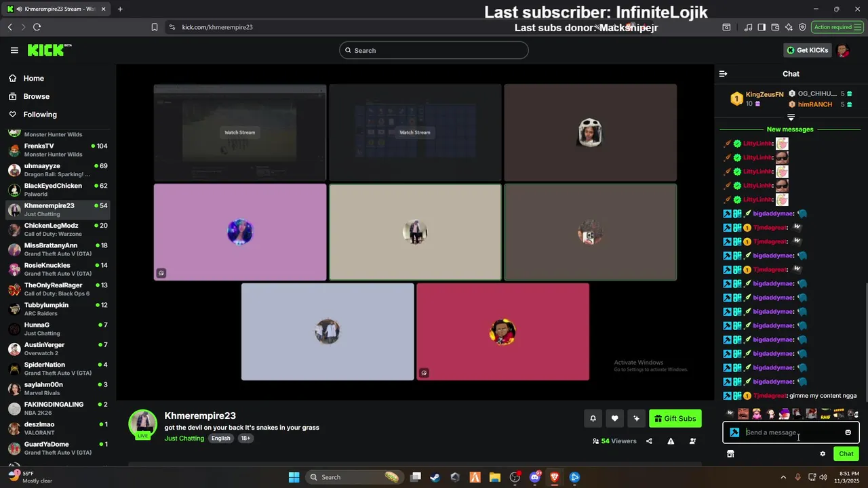Open a new browser tab
Image resolution: width=868 pixels, height=488 pixels.
tap(120, 9)
